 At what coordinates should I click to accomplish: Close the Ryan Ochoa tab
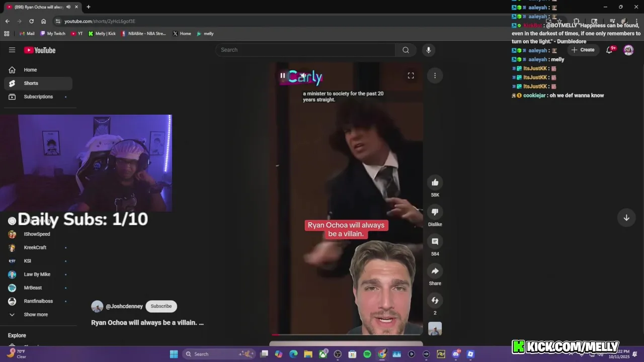pyautogui.click(x=76, y=7)
